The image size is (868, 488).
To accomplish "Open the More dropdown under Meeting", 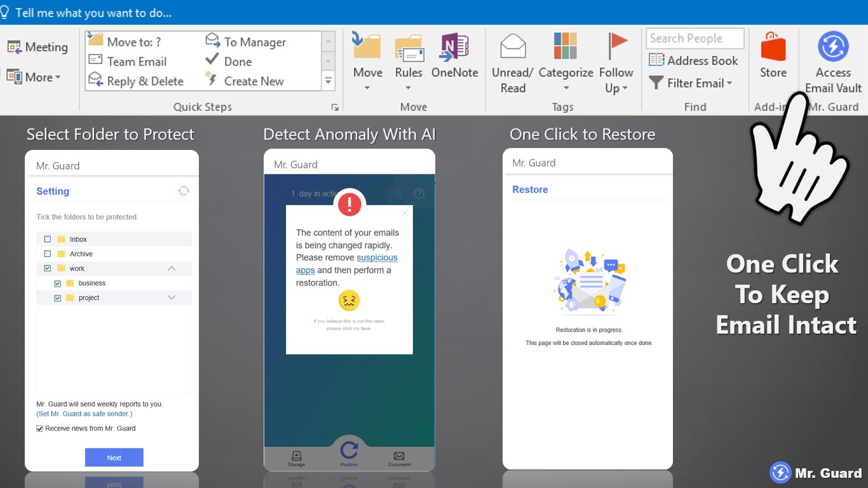I will coord(34,77).
